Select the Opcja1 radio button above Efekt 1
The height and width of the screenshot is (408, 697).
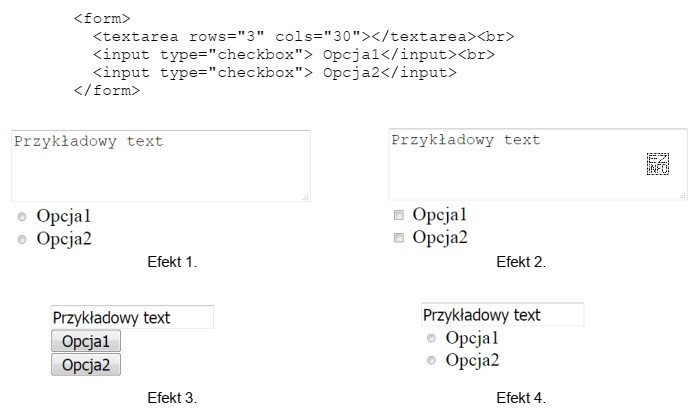coord(23,217)
